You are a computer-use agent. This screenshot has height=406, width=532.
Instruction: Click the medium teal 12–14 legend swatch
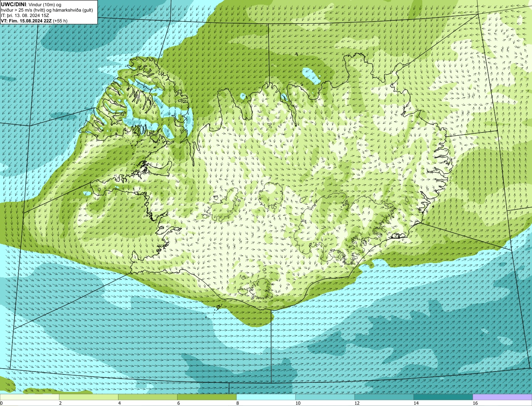(384, 397)
